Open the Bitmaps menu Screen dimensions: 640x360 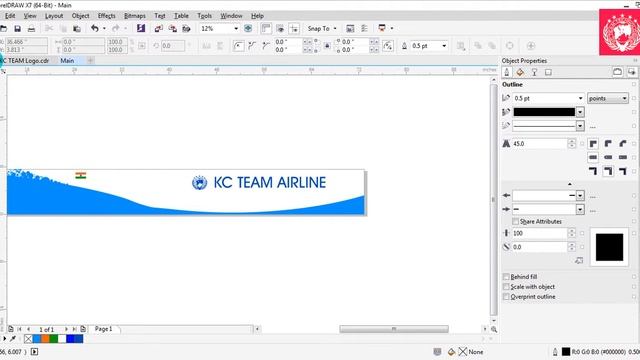coord(135,16)
